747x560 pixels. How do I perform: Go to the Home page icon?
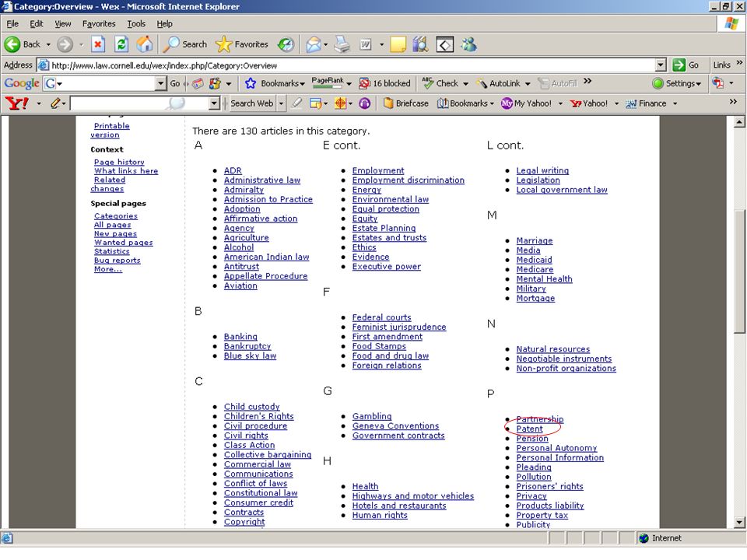pos(145,44)
